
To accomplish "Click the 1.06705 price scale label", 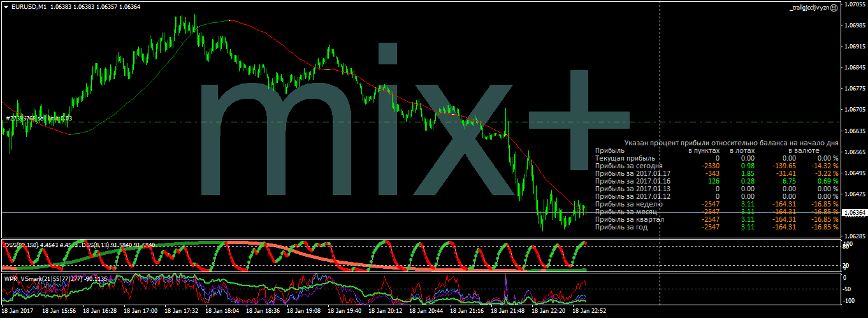I will point(855,110).
